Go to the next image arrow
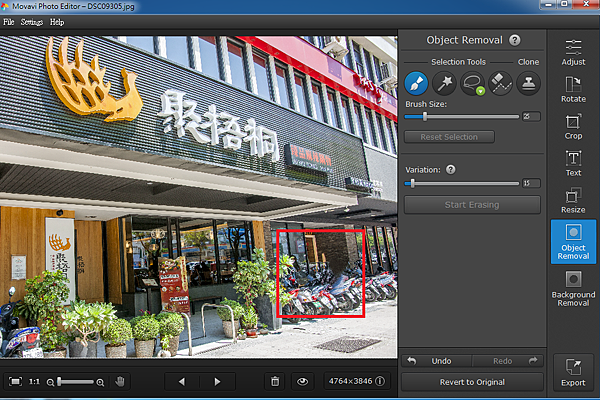Image resolution: width=600 pixels, height=400 pixels. (x=217, y=382)
